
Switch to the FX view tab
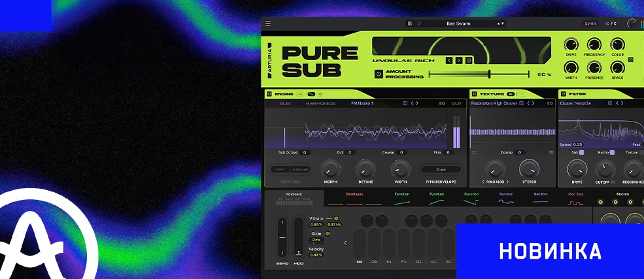tap(611, 24)
